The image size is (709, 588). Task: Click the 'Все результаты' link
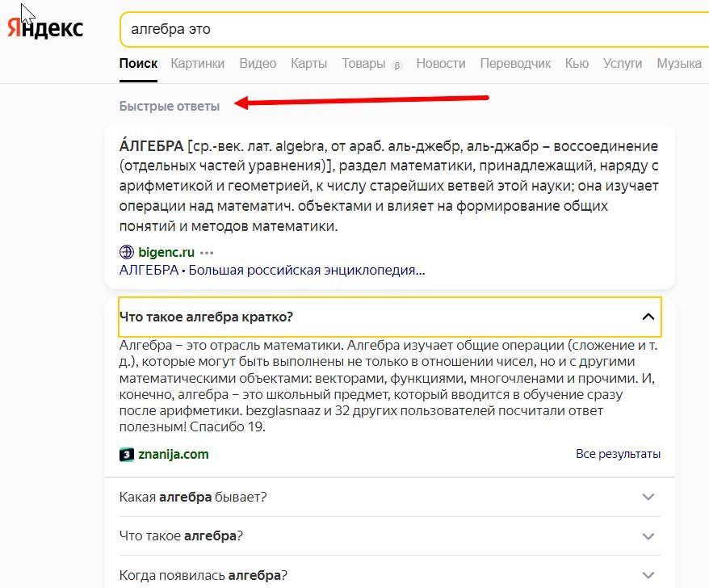pos(618,454)
